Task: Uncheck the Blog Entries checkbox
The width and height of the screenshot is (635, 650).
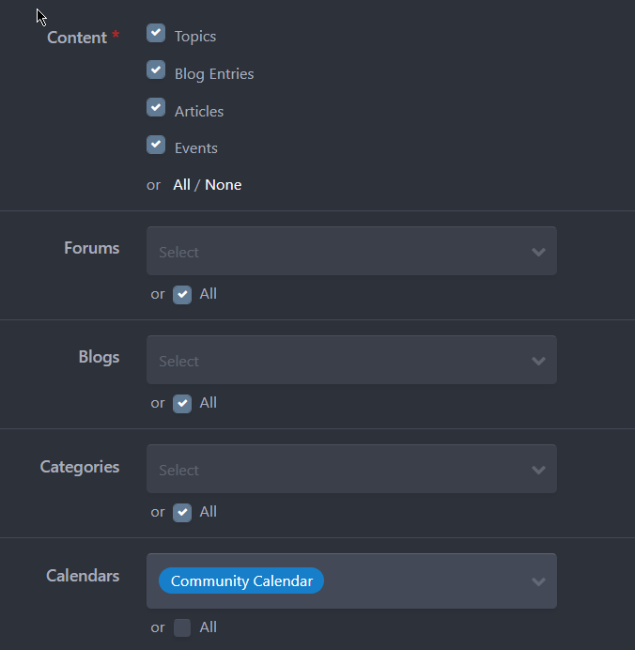Action: (x=156, y=71)
